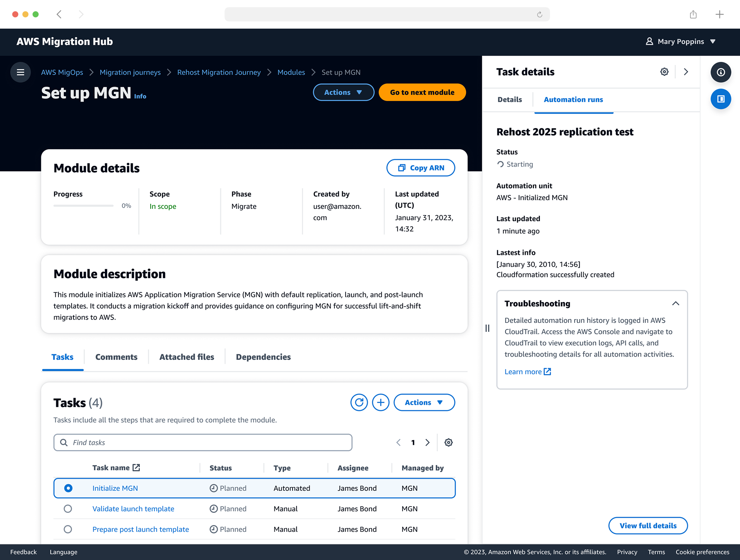Screen dimensions: 740x560
Task: Go to previous tasks page
Action: (x=398, y=442)
